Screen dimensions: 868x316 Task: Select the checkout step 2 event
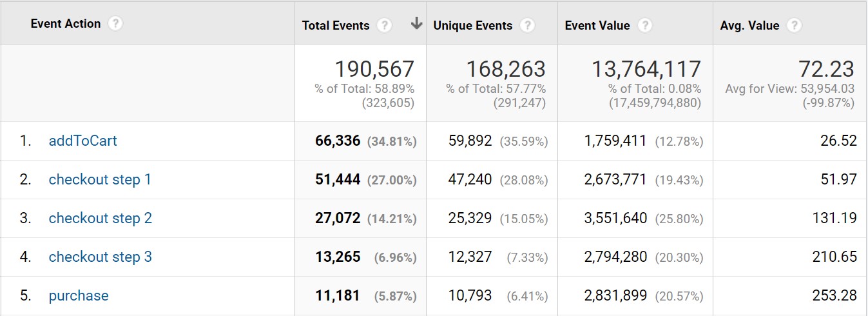pyautogui.click(x=100, y=218)
